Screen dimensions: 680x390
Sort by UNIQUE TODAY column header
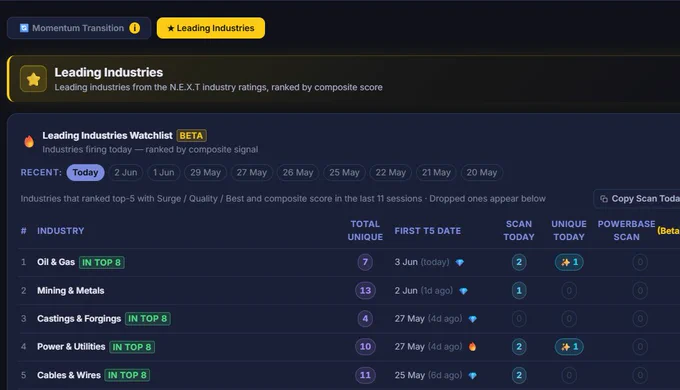click(569, 230)
